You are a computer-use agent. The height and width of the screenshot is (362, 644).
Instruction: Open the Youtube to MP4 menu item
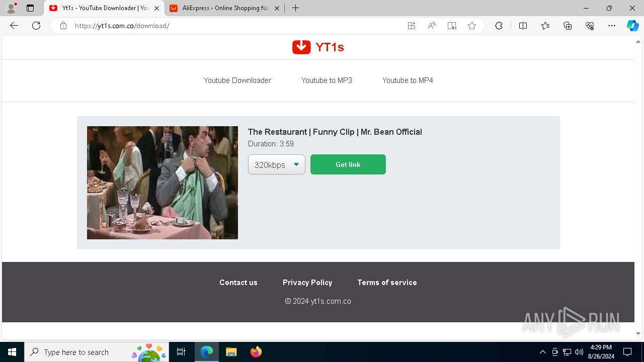pos(408,80)
